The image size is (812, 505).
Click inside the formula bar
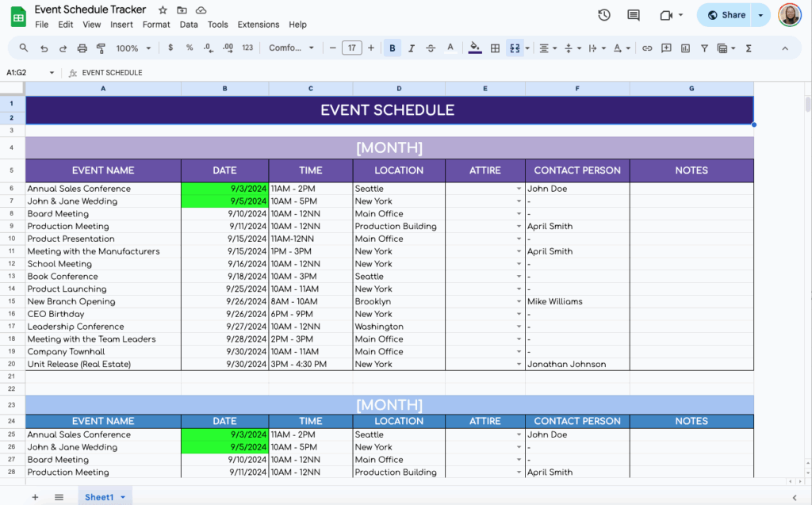coord(238,72)
